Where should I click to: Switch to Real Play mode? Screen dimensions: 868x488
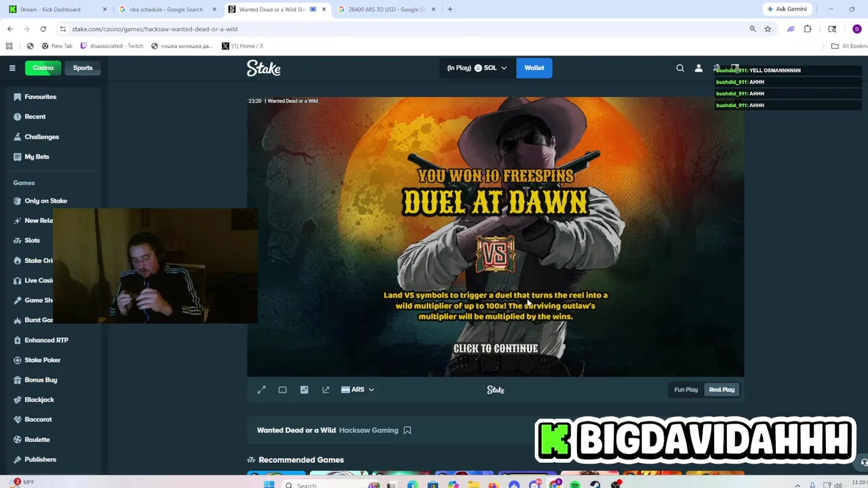click(x=722, y=390)
